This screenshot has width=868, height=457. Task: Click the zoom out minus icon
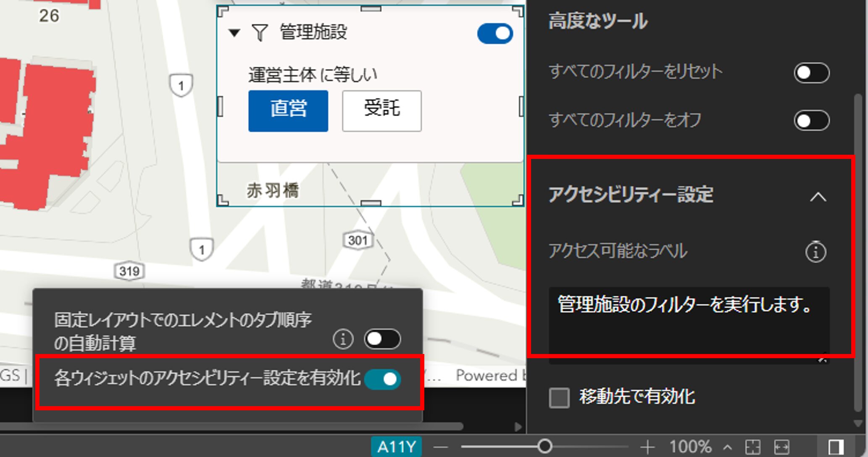[x=440, y=447]
